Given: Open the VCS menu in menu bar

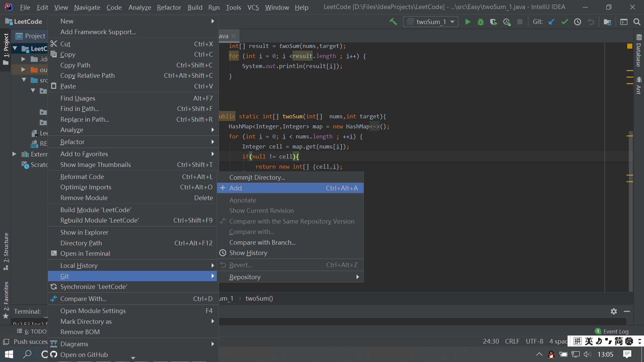Looking at the screenshot, I should tap(253, 7).
